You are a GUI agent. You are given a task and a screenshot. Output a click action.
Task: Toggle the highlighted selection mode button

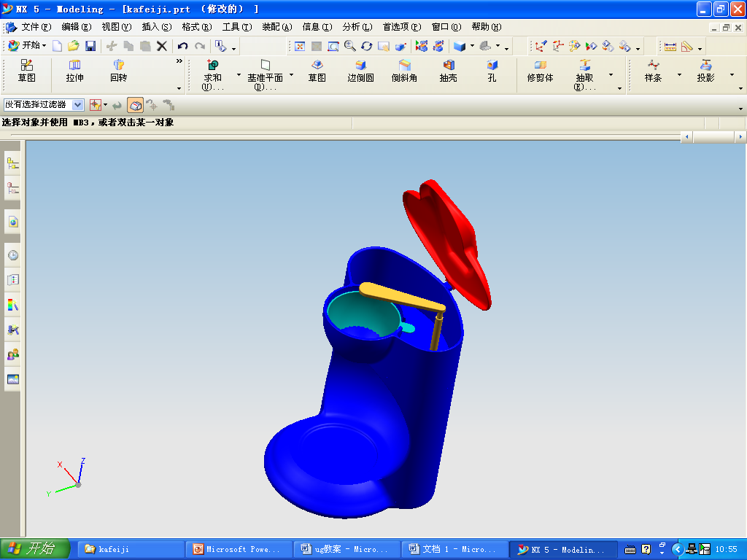135,105
